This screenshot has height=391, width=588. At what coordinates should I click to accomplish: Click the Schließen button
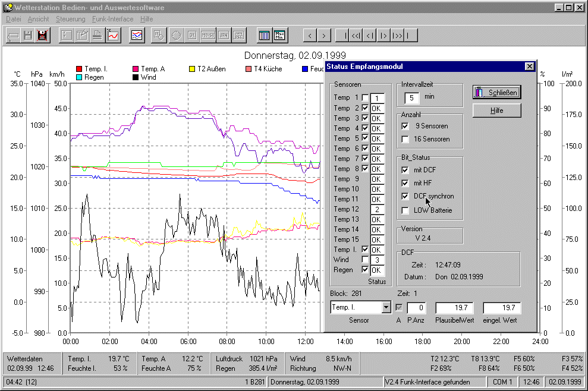pos(497,92)
